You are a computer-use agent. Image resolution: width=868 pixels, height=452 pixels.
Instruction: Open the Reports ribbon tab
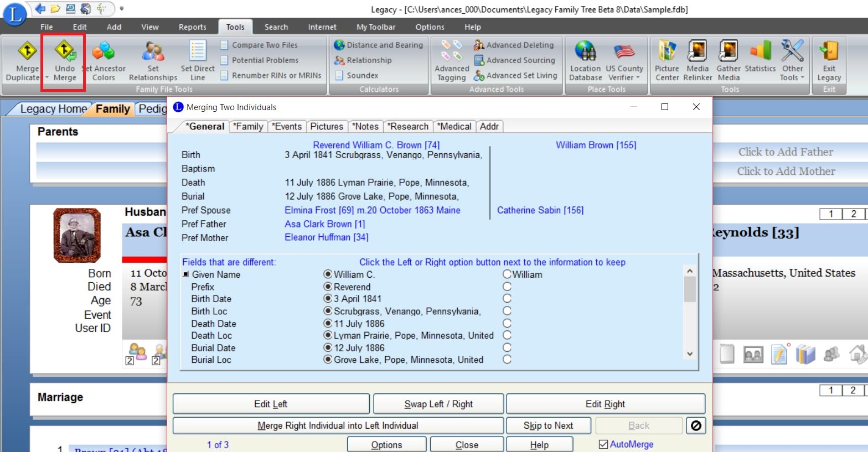coord(192,27)
